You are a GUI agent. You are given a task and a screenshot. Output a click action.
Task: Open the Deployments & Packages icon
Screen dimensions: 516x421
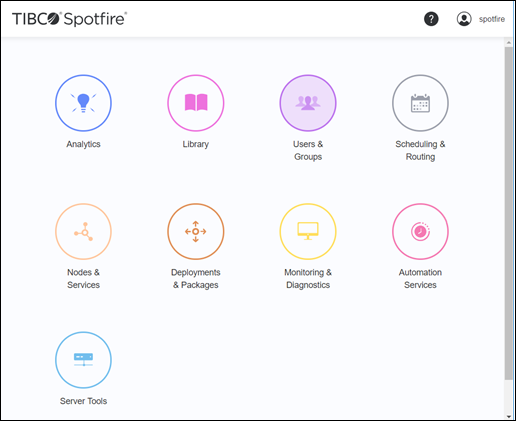click(196, 231)
